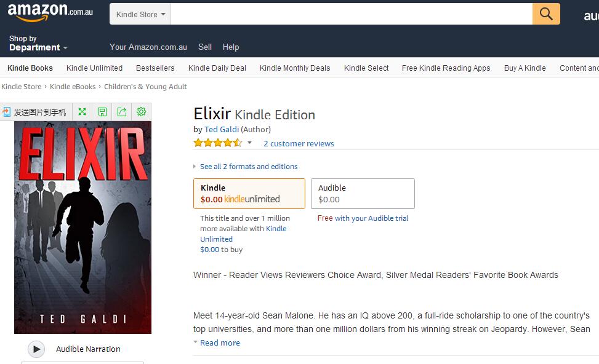
Task: Open the Bestsellers navigation tab
Action: [x=155, y=68]
